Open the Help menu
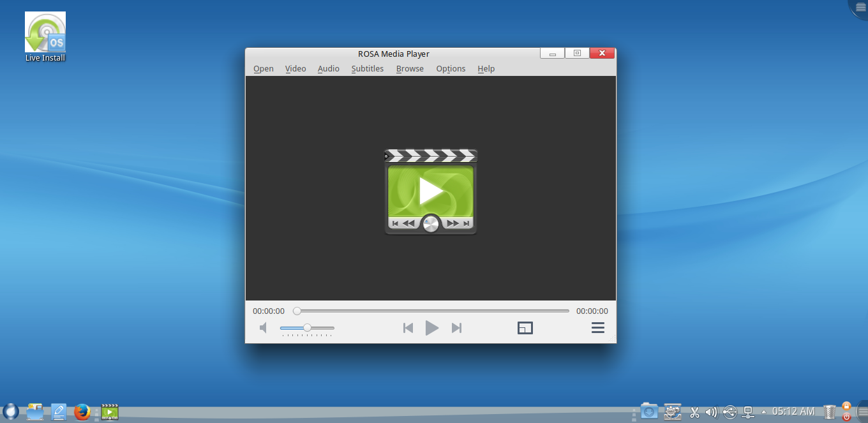This screenshot has height=423, width=868. pyautogui.click(x=486, y=69)
